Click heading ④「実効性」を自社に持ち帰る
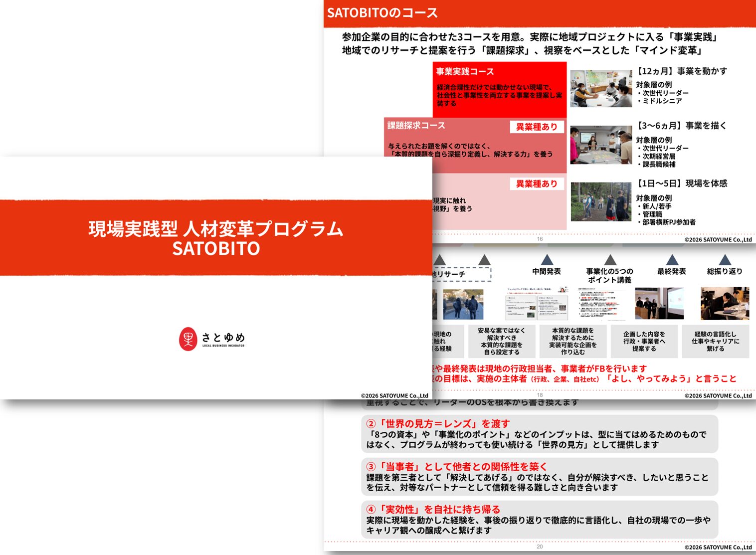 click(x=433, y=510)
